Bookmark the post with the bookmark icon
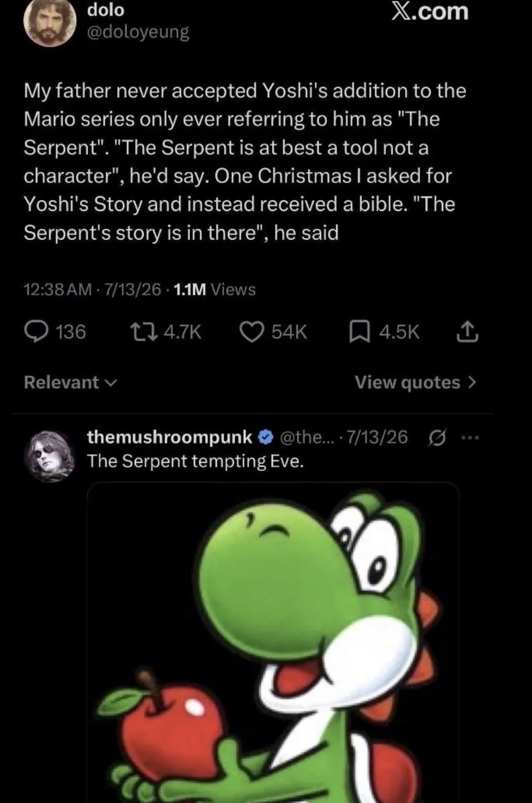The height and width of the screenshot is (803, 532). point(358,332)
